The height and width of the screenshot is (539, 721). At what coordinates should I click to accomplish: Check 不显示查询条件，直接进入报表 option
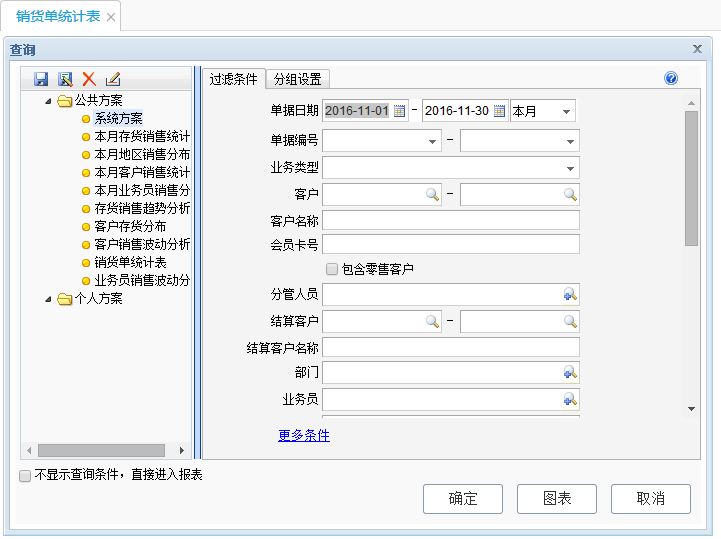(x=25, y=476)
